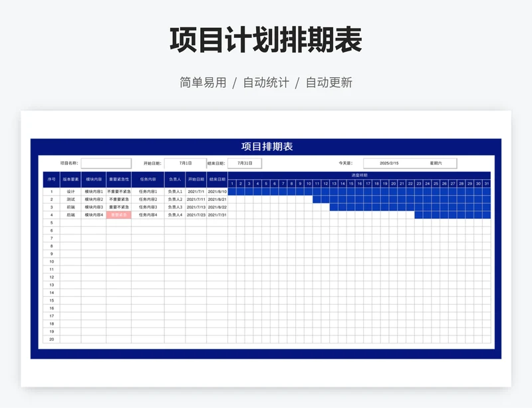Click the pink highlighted priority cell in row 4
This screenshot has height=408, width=532.
[x=119, y=215]
